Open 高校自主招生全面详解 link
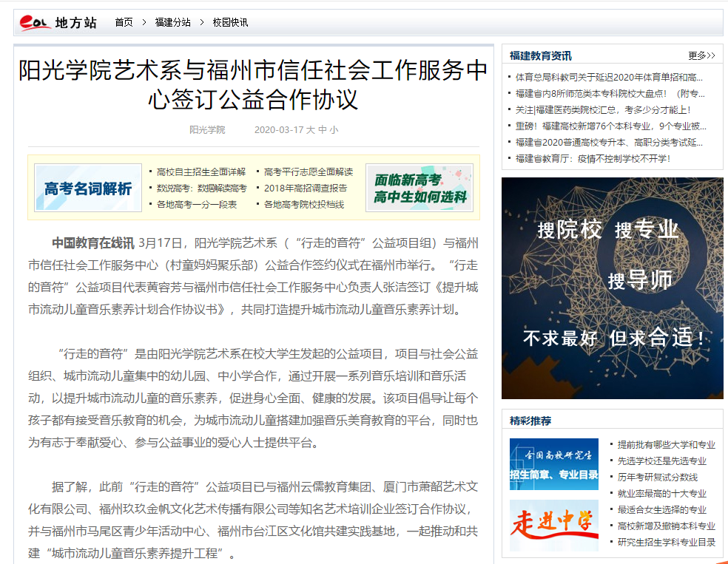Screen dimensions: 728x564 click(x=201, y=171)
